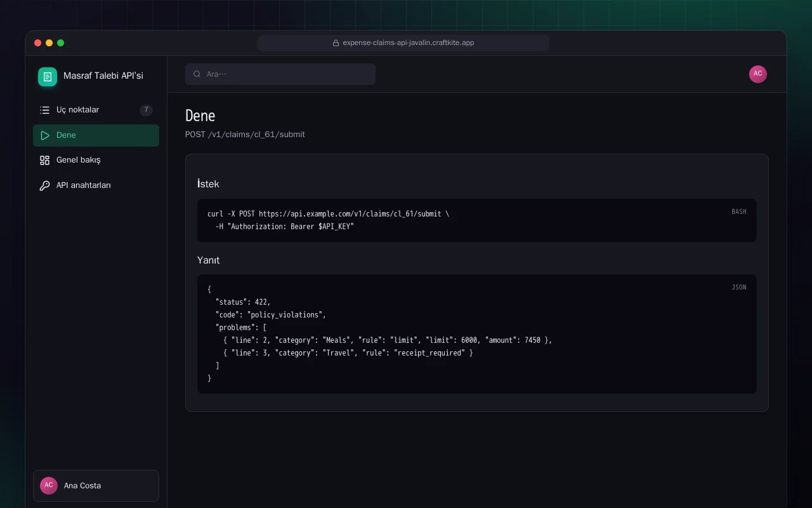This screenshot has width=812, height=508.
Task: Click the red window close button
Action: pos(38,43)
